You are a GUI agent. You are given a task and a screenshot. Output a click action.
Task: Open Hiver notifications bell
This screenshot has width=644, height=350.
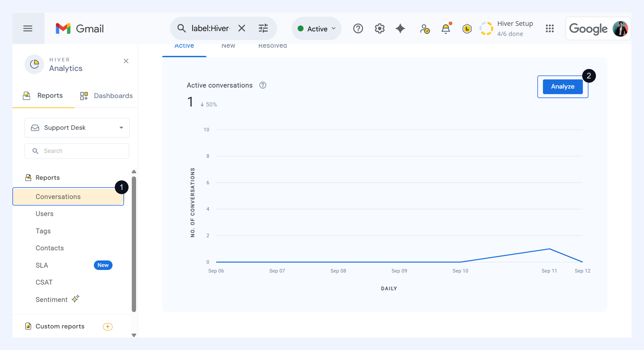(446, 29)
